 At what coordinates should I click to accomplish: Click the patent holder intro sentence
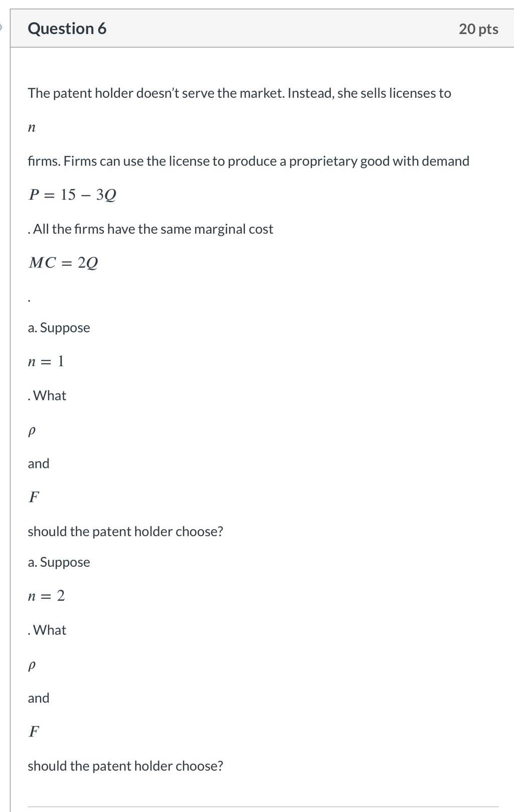pyautogui.click(x=239, y=93)
